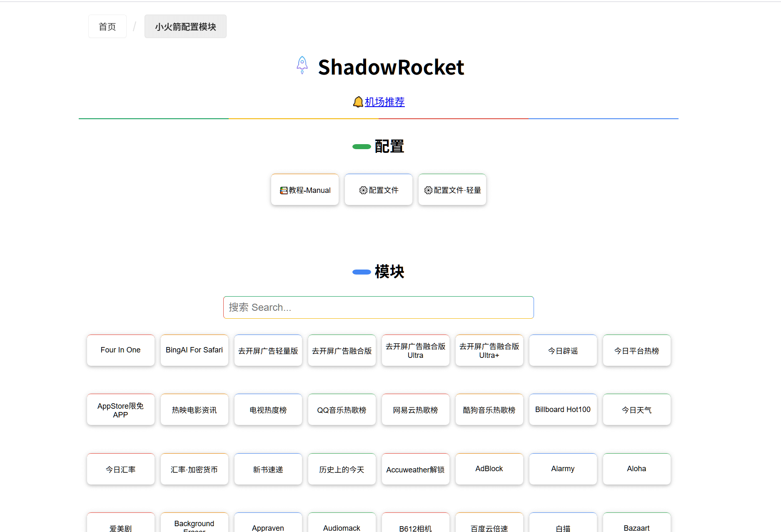Select the 小火箭配置模块 breadcrumb tab
The image size is (781, 532).
185,27
